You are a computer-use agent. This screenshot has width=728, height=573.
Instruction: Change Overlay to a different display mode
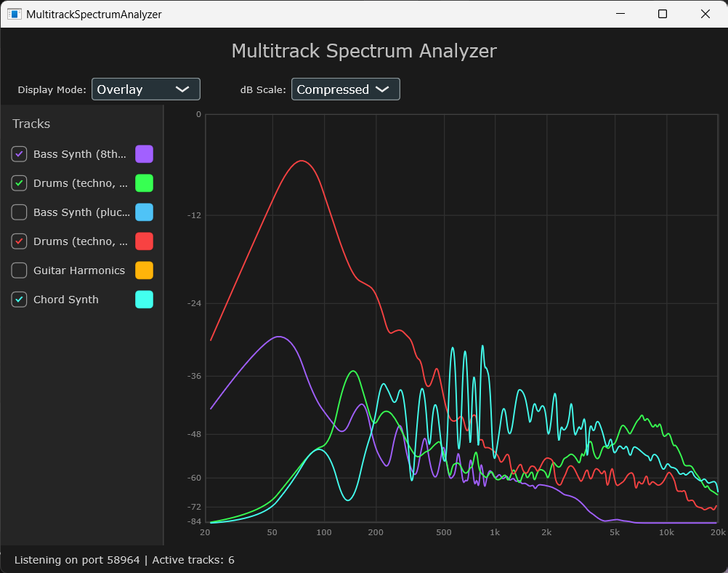[x=145, y=89]
